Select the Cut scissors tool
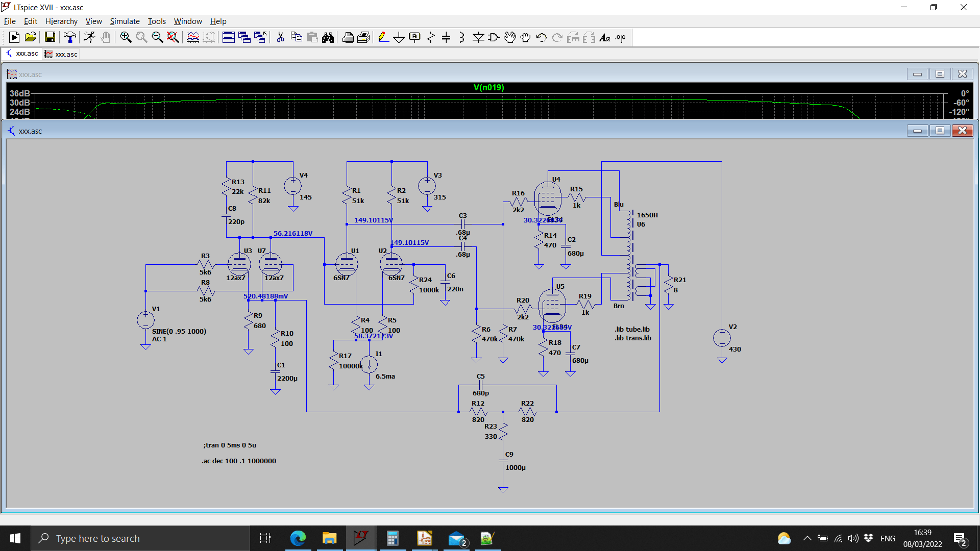980x551 pixels. pyautogui.click(x=280, y=37)
